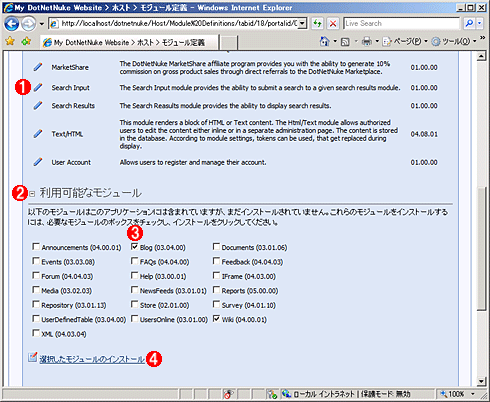The width and height of the screenshot is (490, 402).
Task: Tick the Documents module checkbox
Action: click(216, 247)
